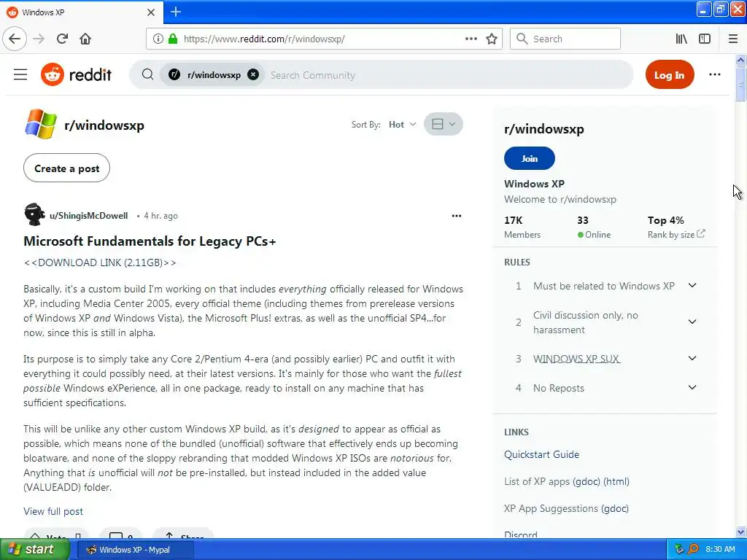Open the View full post link
747x560 pixels.
[53, 511]
